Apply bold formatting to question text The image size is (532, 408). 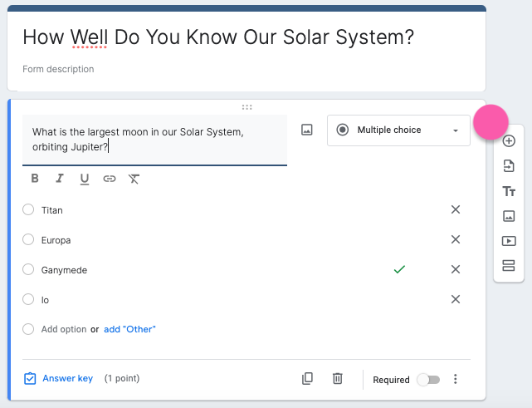(35, 179)
